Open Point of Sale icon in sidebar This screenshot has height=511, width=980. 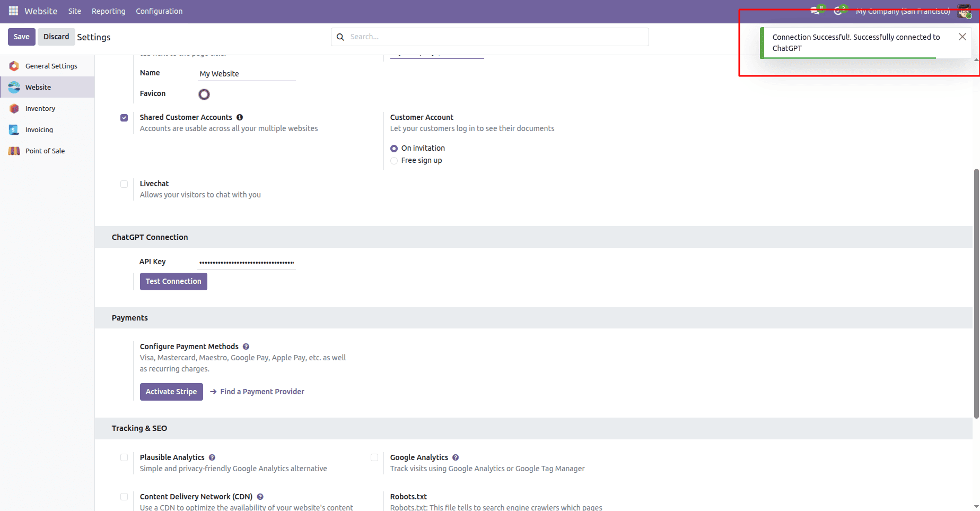[14, 151]
